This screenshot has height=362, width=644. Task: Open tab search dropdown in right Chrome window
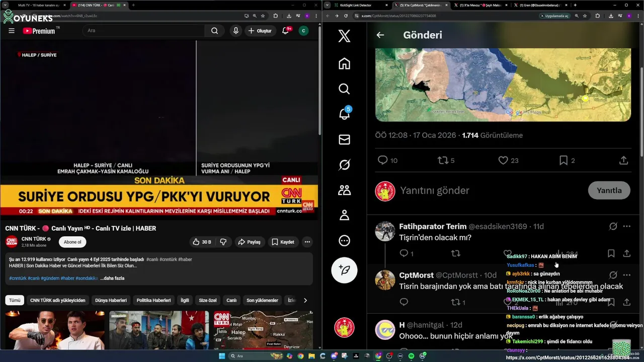(328, 5)
